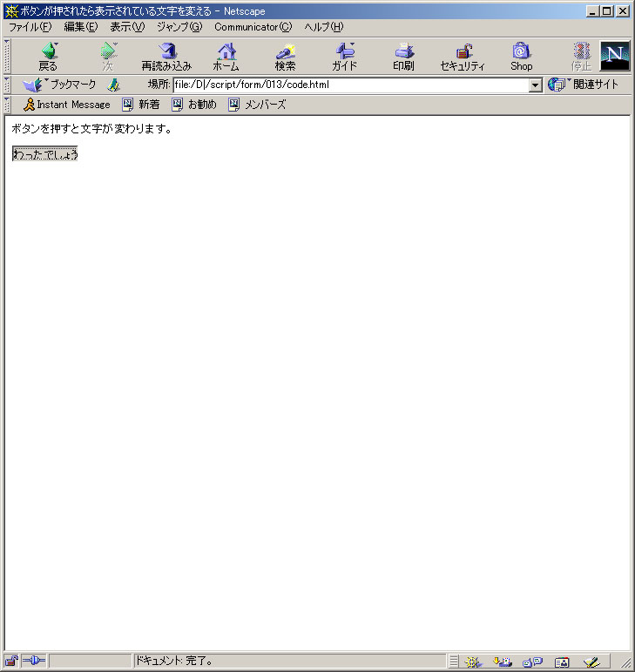The image size is (635, 672).
Task: Open the ガイド (Guide) toolbar icon
Action: [344, 57]
